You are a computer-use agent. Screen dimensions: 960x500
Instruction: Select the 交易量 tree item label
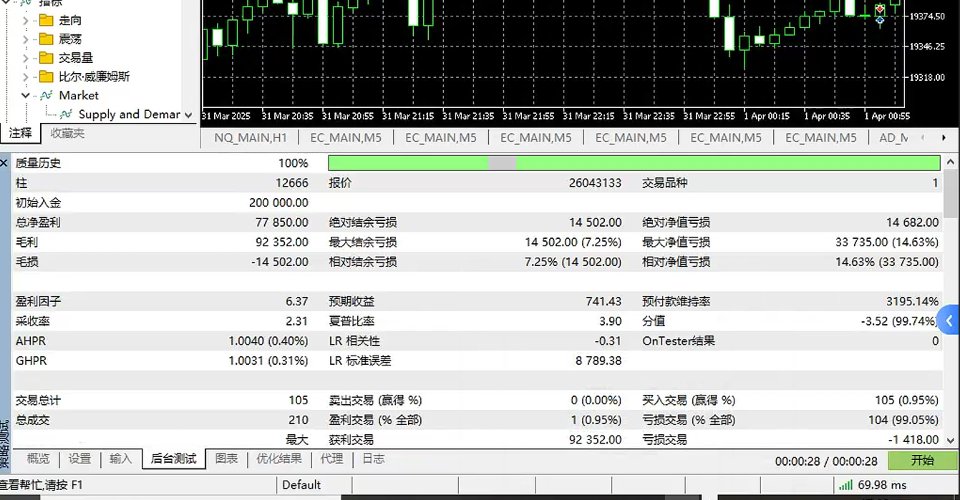(x=76, y=58)
